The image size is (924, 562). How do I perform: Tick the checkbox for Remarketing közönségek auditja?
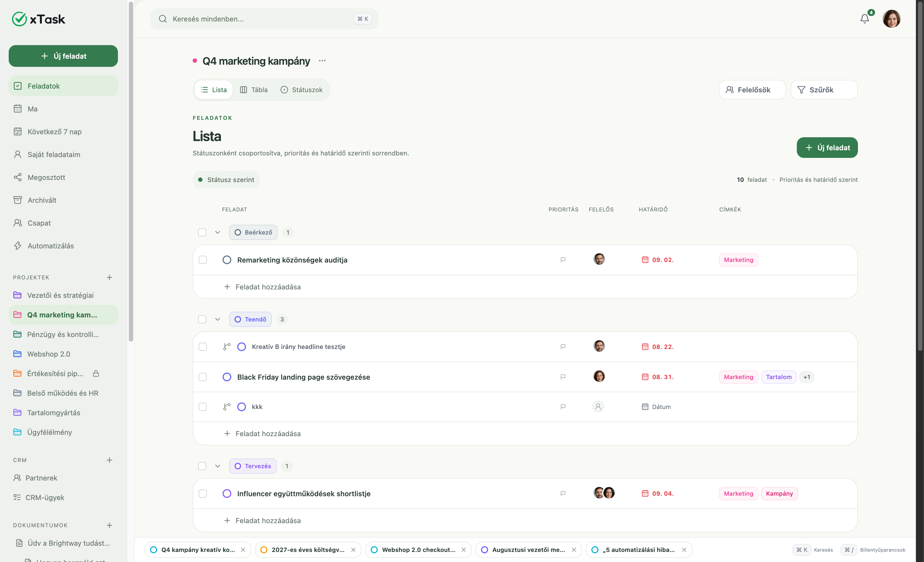pyautogui.click(x=203, y=260)
